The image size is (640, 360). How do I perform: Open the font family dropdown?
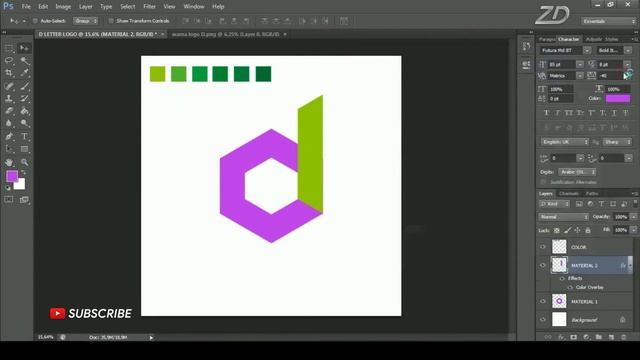587,51
